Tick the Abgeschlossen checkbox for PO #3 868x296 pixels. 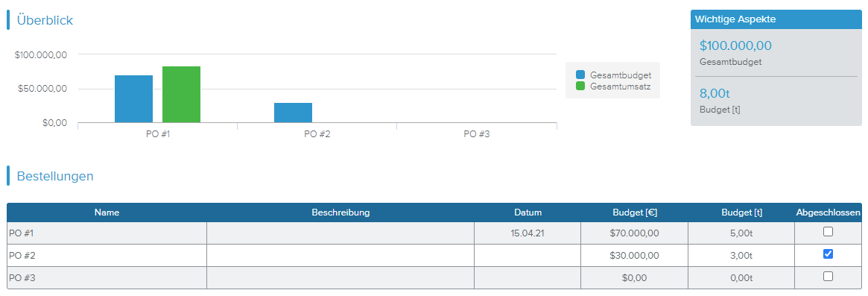point(828,276)
